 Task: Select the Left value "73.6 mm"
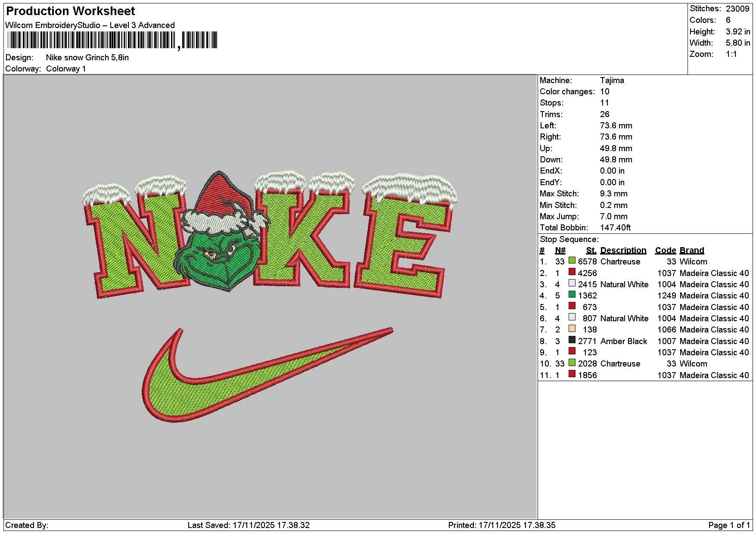[616, 125]
